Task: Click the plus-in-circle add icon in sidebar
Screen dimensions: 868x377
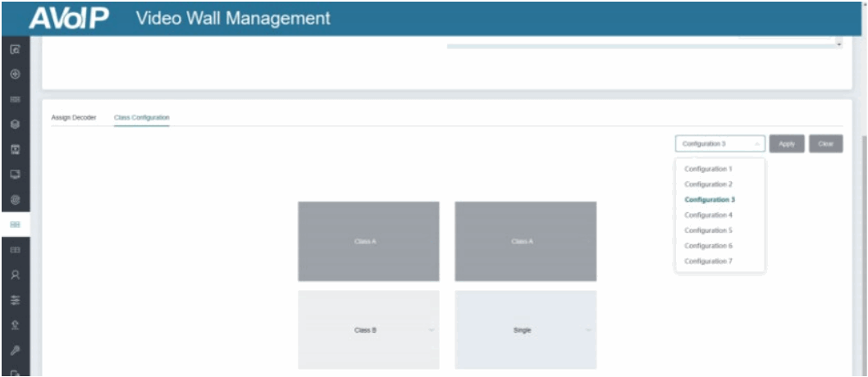Action: tap(16, 74)
